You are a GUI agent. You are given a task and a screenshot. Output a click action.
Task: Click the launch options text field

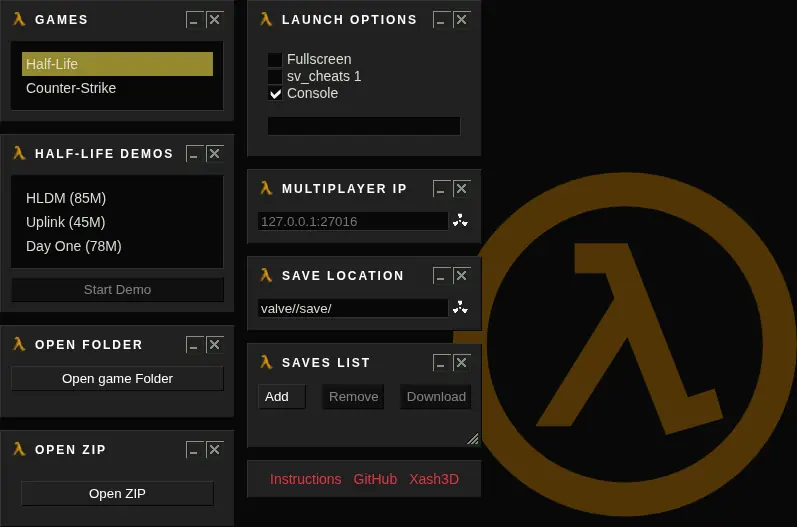(x=364, y=126)
